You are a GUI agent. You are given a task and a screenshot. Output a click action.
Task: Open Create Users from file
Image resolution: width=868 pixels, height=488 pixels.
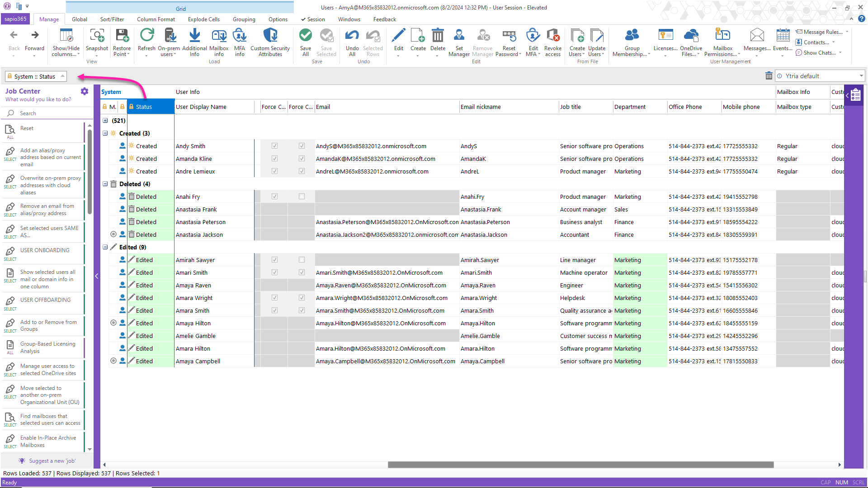click(x=577, y=42)
